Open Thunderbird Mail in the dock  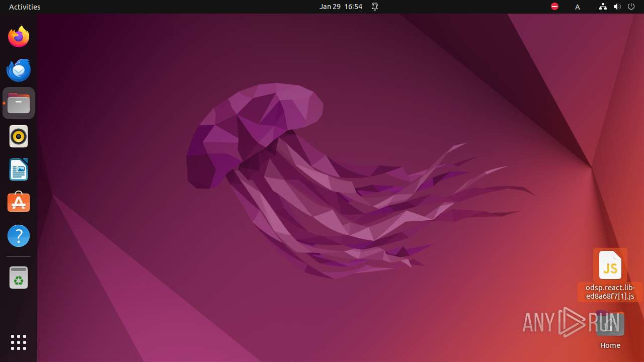[x=19, y=70]
